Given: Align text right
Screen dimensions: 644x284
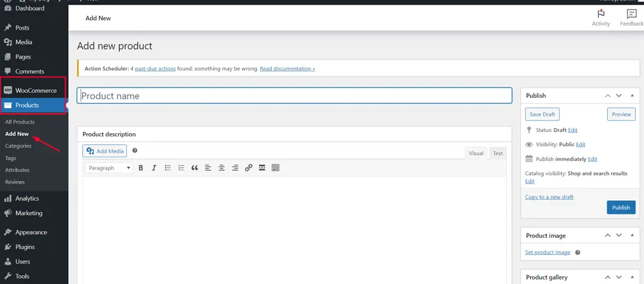Looking at the screenshot, I should tap(235, 167).
